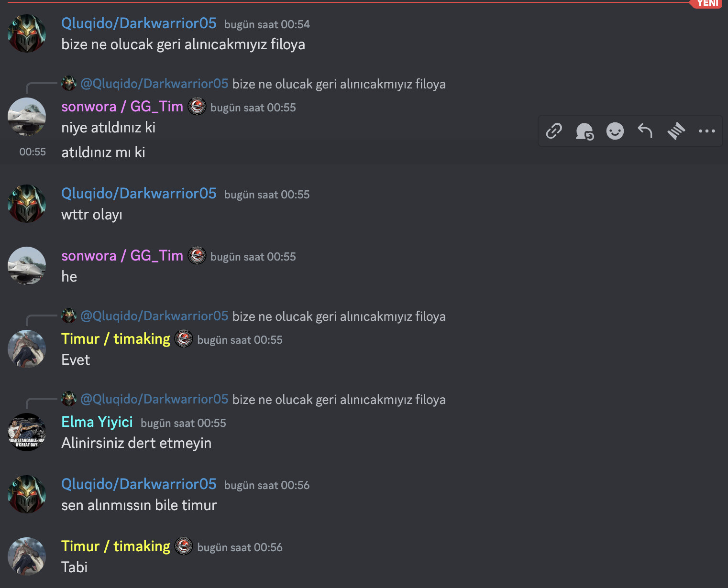Click Timur's avatar beside 'Tabi' message

coord(27,556)
